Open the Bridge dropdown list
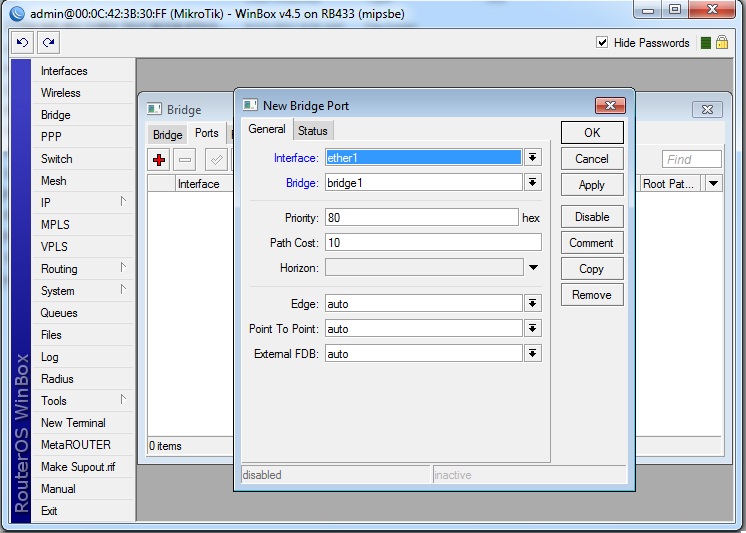This screenshot has width=746, height=533. (533, 182)
